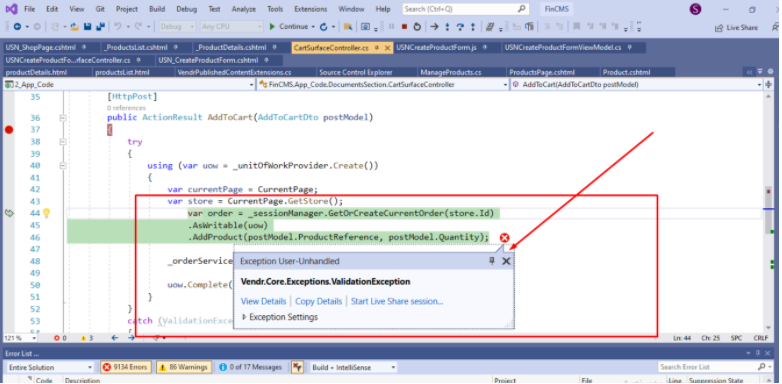Click the Navigate Backward round arrow icon
This screenshot has height=384, width=782.
[17, 27]
